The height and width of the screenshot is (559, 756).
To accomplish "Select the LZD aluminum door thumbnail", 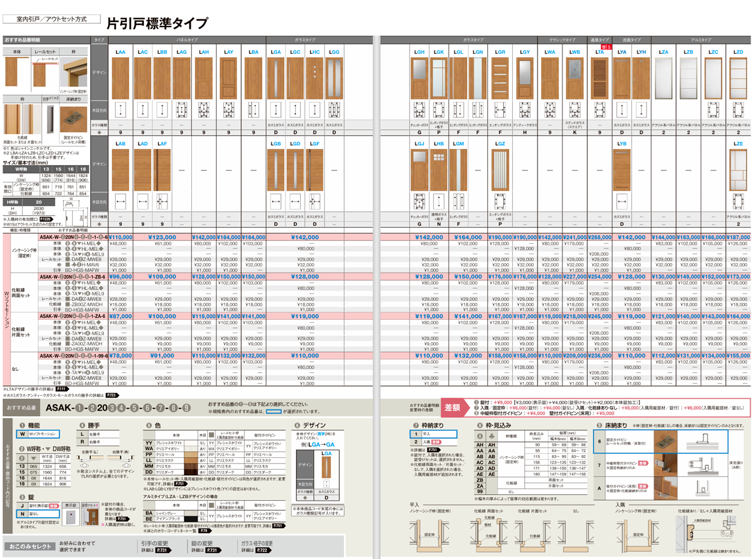I will click(738, 77).
